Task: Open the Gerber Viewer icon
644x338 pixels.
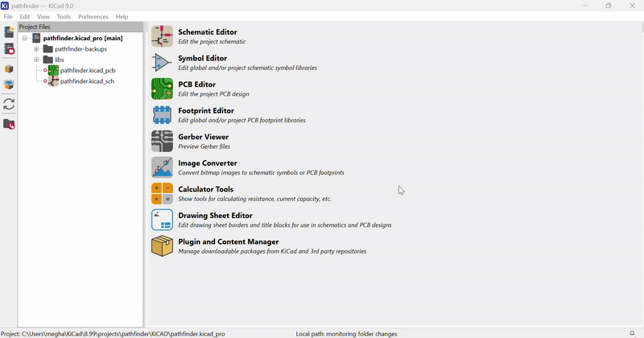Action: [x=162, y=141]
